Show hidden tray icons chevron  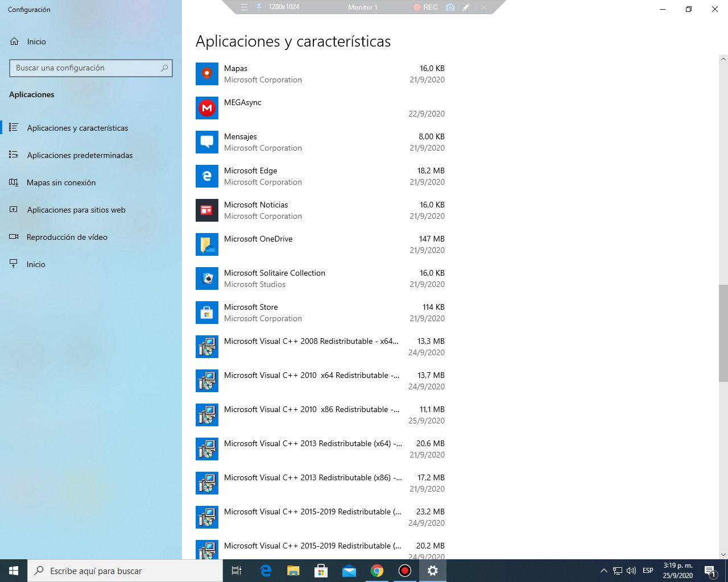tap(603, 571)
